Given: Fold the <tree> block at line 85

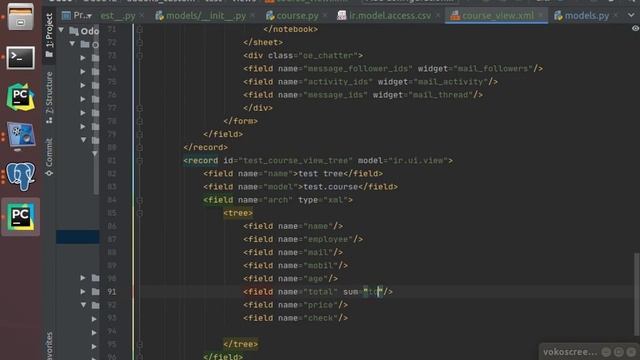Looking at the screenshot, I should pyautogui.click(x=140, y=213).
